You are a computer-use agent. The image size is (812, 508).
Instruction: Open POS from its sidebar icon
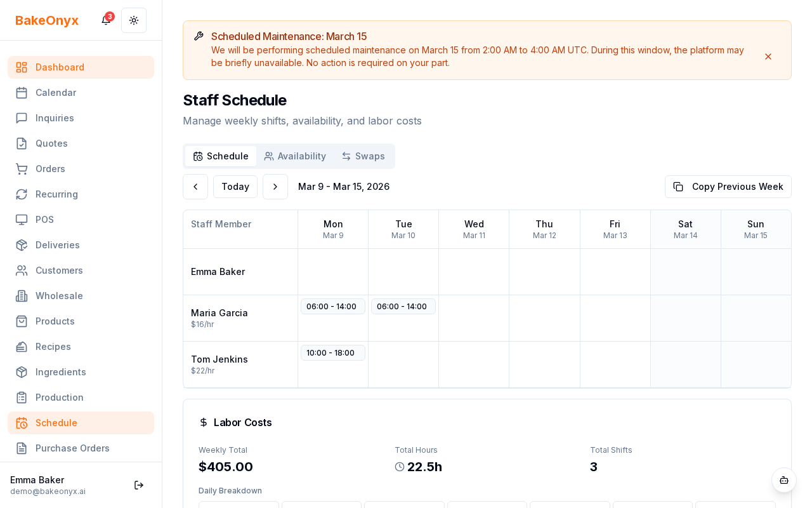(x=22, y=220)
